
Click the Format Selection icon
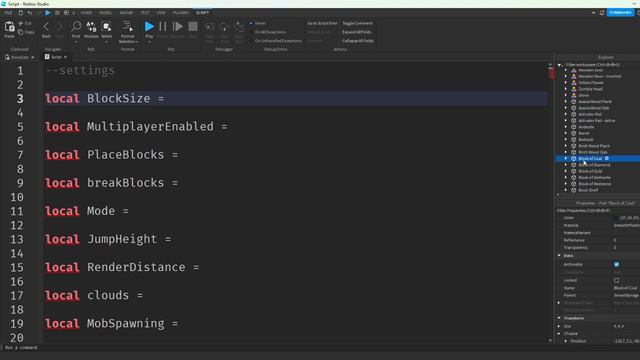(x=128, y=27)
